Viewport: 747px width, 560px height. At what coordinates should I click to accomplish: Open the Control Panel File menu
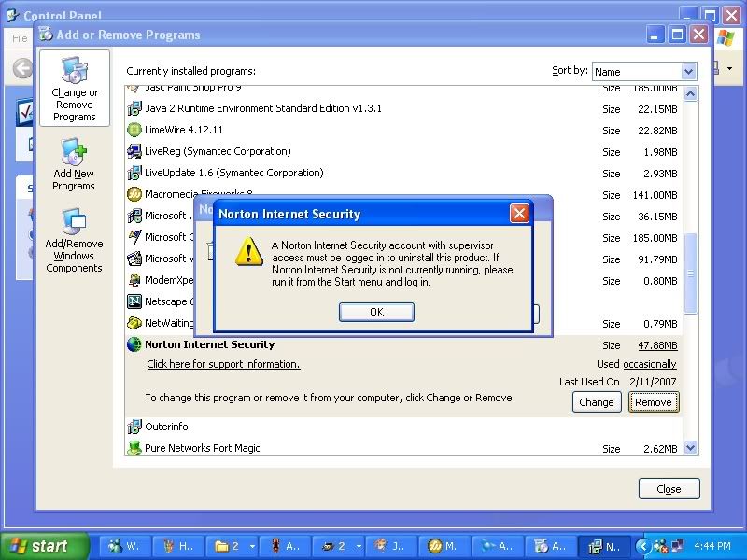pos(20,38)
